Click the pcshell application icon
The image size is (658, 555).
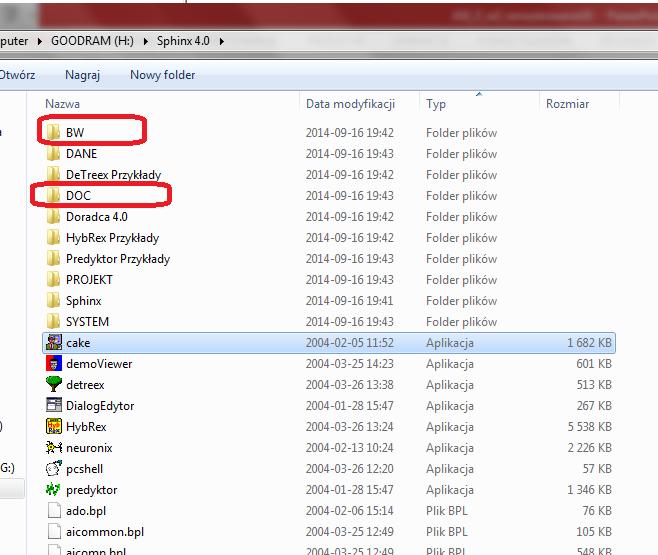54,468
